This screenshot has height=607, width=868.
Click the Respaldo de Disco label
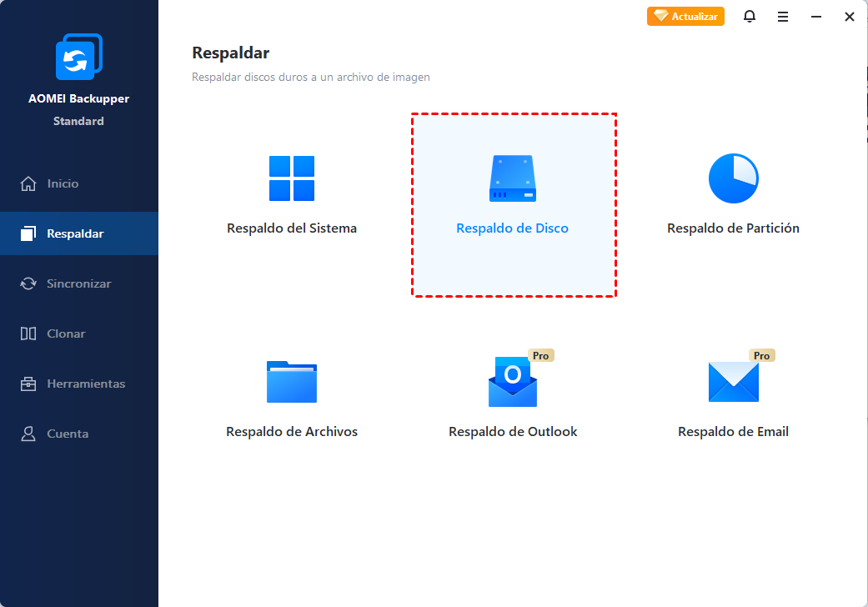[513, 228]
